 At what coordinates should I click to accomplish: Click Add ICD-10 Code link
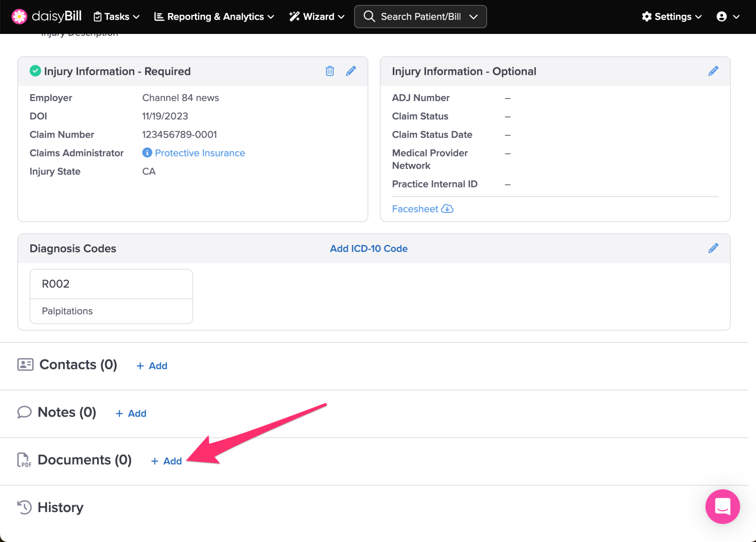coord(368,249)
